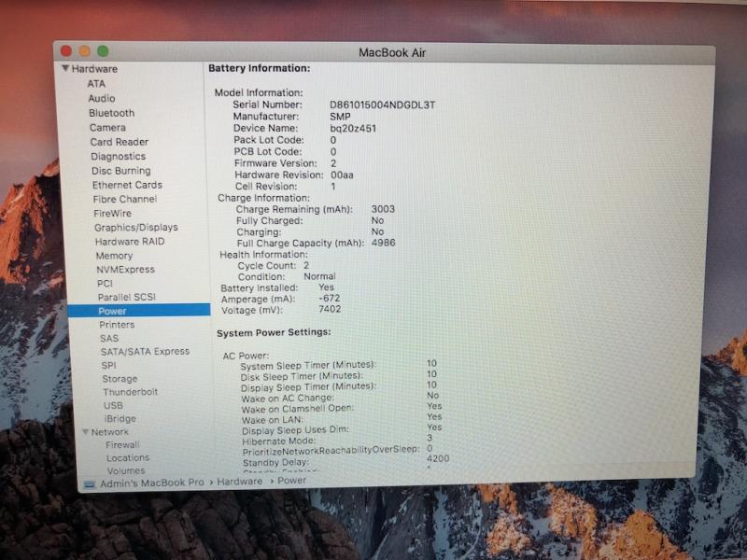Select USB in the hardware list
Viewport: 747px width, 560px height.
[x=113, y=406]
